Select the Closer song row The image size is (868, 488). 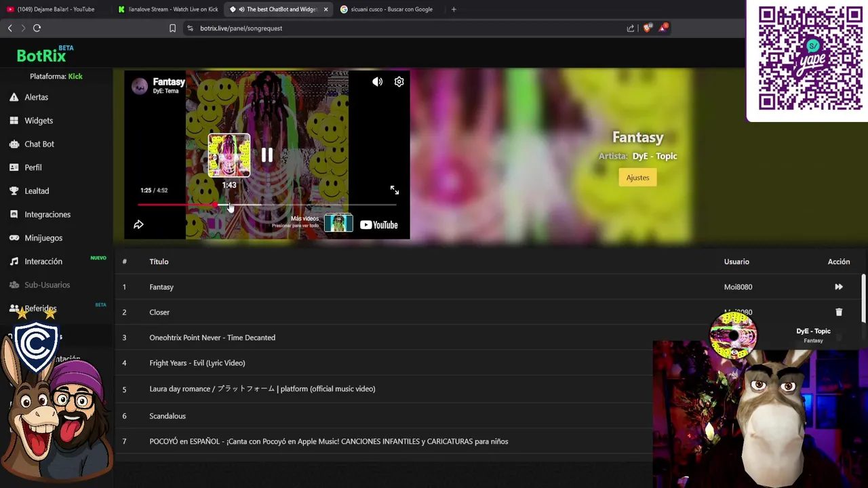click(x=488, y=312)
